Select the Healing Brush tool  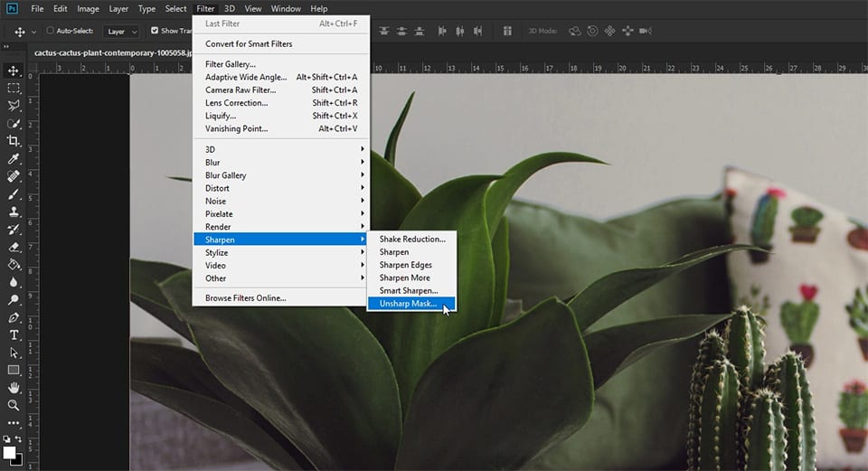tap(14, 176)
